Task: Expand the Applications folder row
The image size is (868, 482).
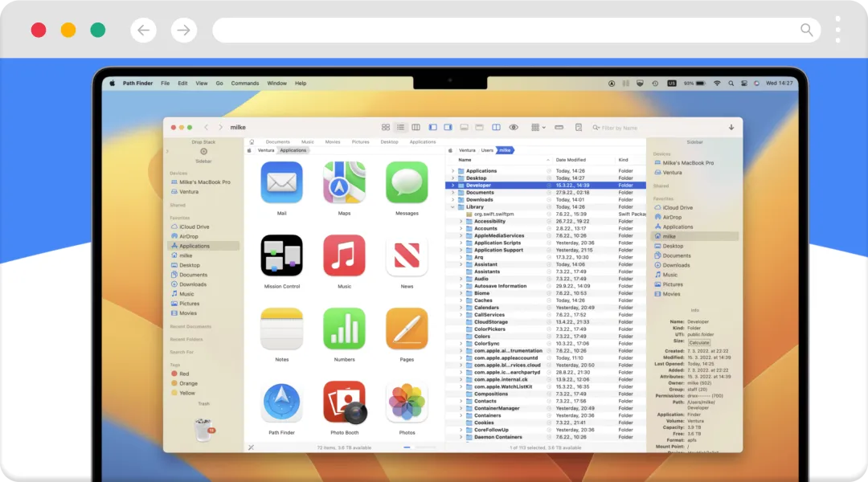Action: (452, 171)
